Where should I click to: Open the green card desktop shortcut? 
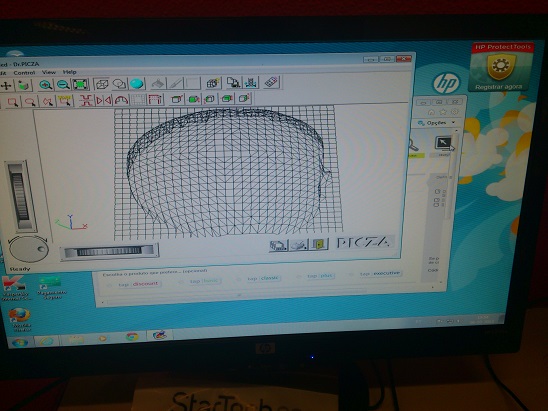coord(51,287)
